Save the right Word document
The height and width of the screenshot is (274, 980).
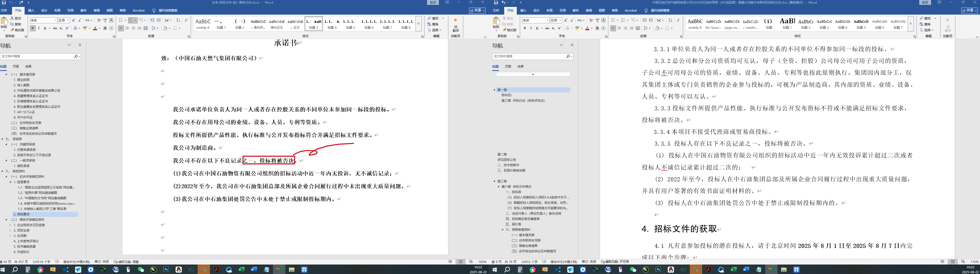[496, 3]
